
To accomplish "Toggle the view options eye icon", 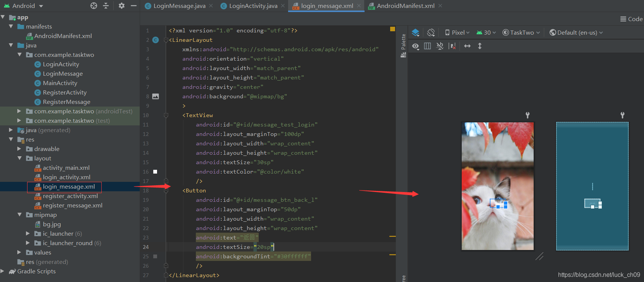I will point(415,46).
